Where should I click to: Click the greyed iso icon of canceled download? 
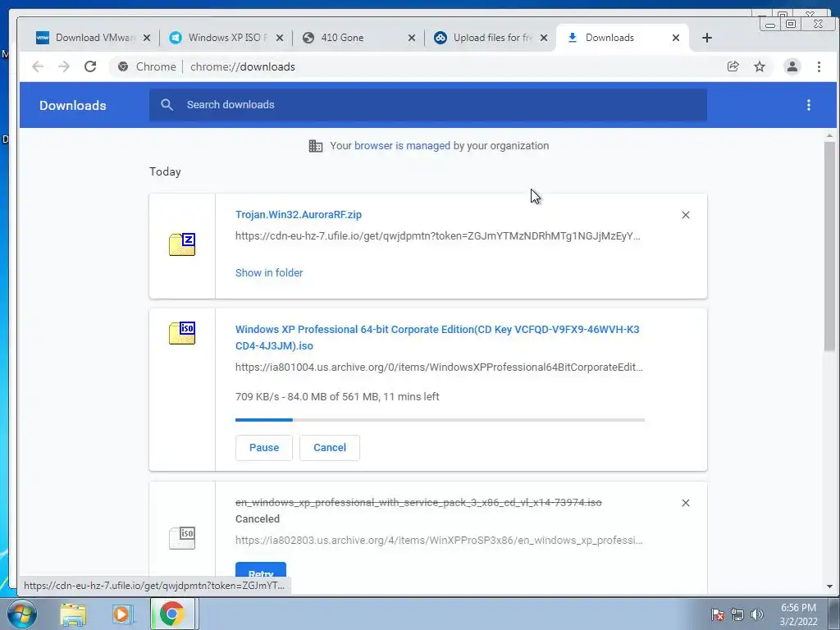[x=182, y=537]
